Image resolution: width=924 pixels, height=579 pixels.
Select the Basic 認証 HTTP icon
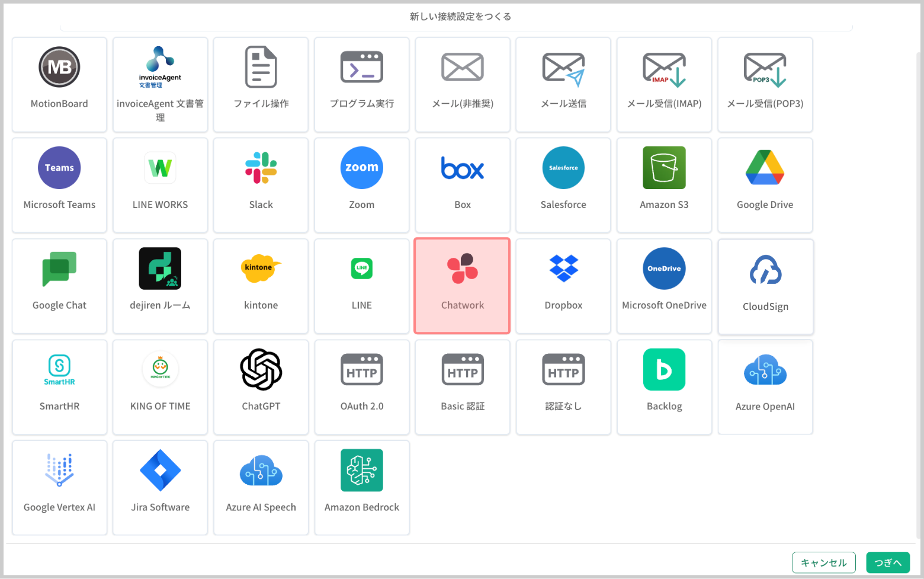click(463, 369)
